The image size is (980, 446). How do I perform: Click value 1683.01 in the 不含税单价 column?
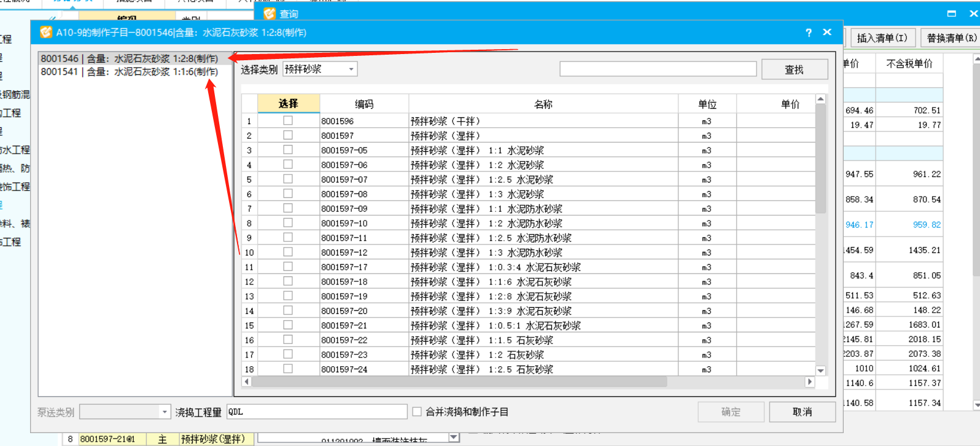tap(925, 324)
